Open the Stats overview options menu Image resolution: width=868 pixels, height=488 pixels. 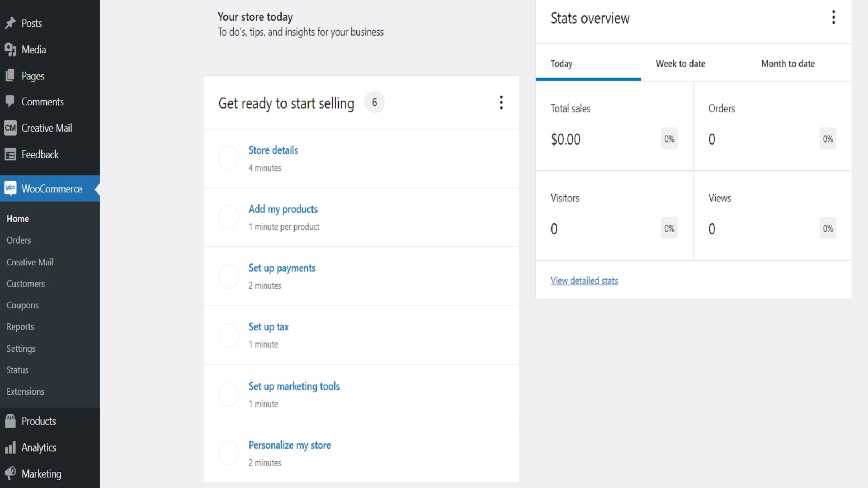coord(834,18)
